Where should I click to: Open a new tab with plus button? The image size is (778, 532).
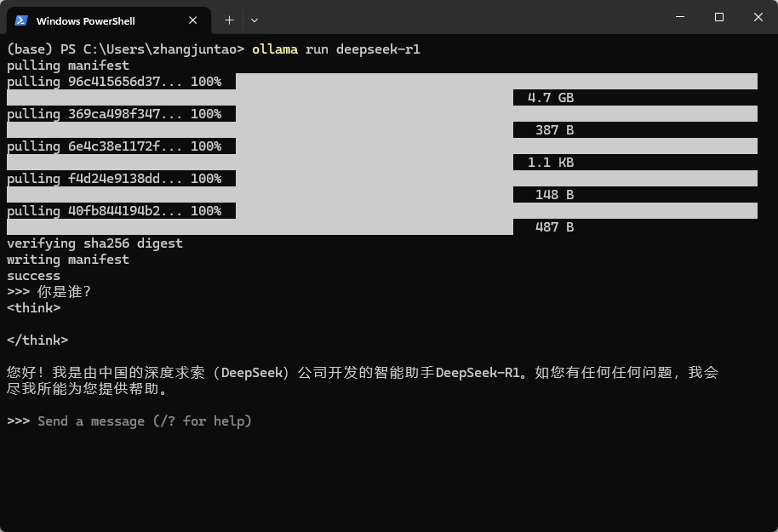(229, 20)
